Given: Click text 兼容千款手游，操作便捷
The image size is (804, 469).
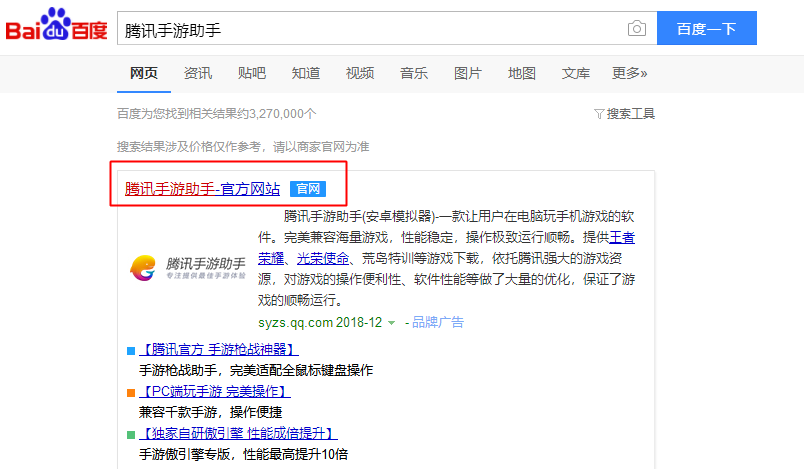Looking at the screenshot, I should pos(210,413).
